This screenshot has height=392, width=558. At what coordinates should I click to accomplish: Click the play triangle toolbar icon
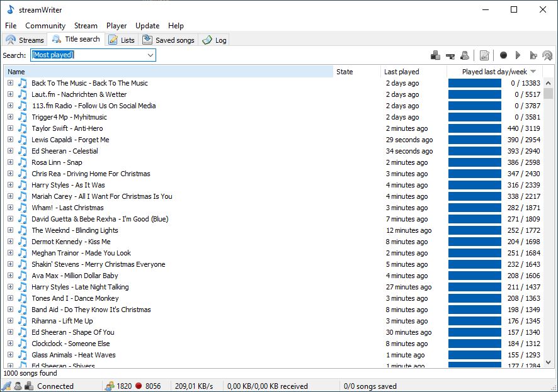[x=518, y=55]
